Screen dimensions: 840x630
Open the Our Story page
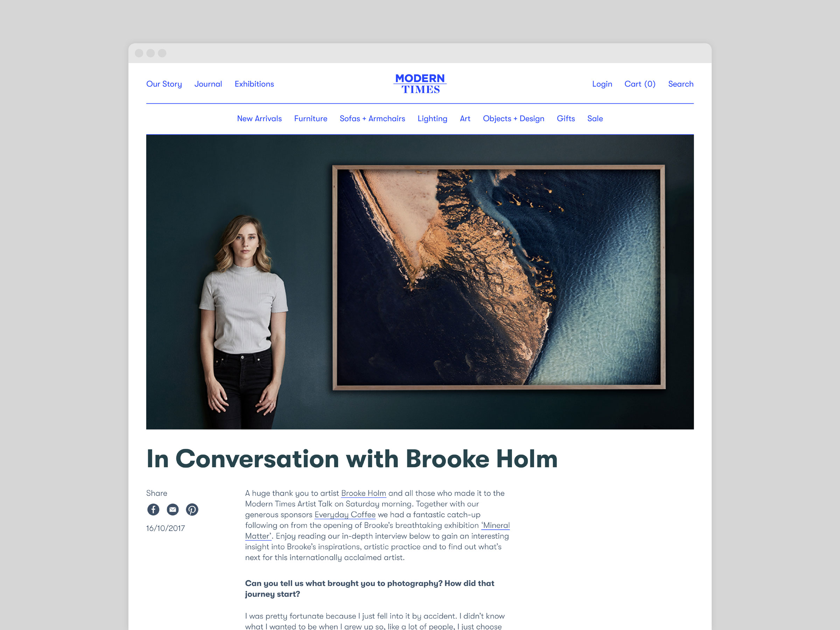point(164,84)
